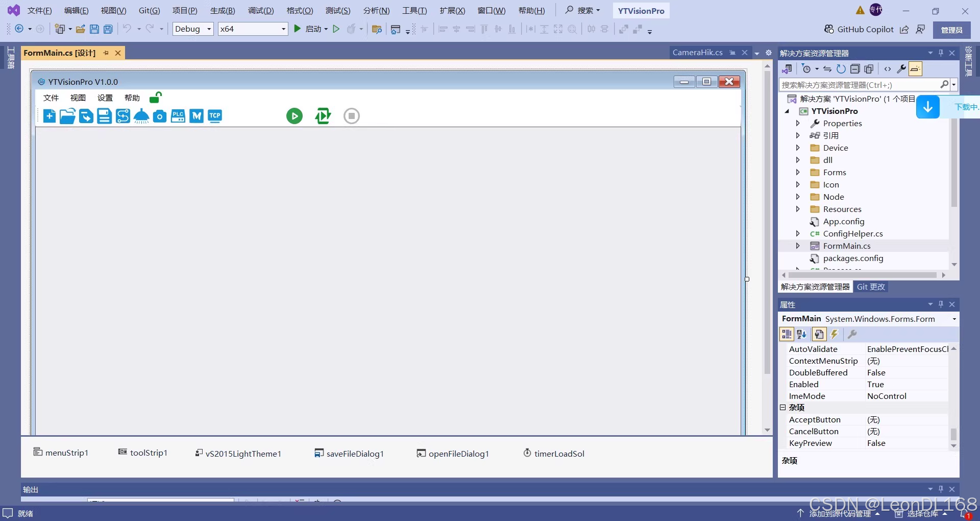980x521 pixels.
Task: Open the 搜索 box in title bar
Action: click(582, 10)
